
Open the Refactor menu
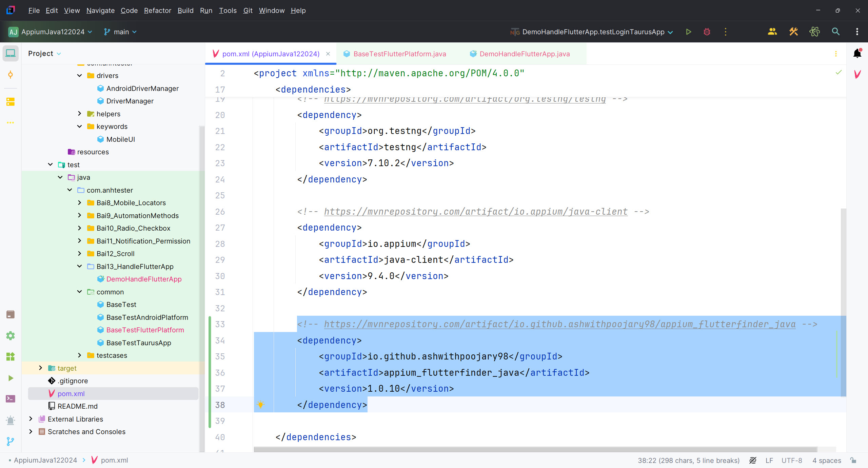157,11
